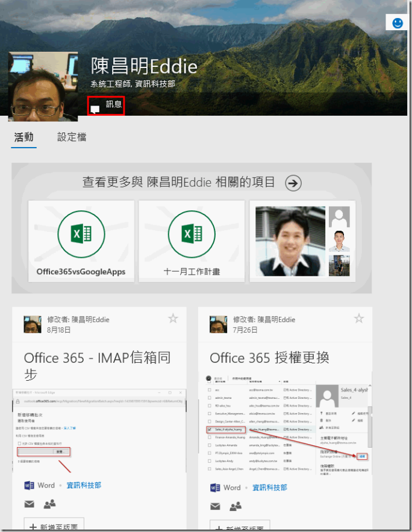
Task: Favorite the IMAP信箱同步 card with star
Action: 173,319
